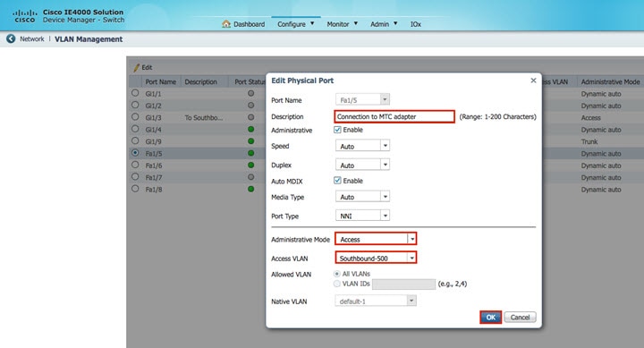Toggle the Administrative Enable checkbox
Viewport: 644px width, 348px height.
pos(337,130)
